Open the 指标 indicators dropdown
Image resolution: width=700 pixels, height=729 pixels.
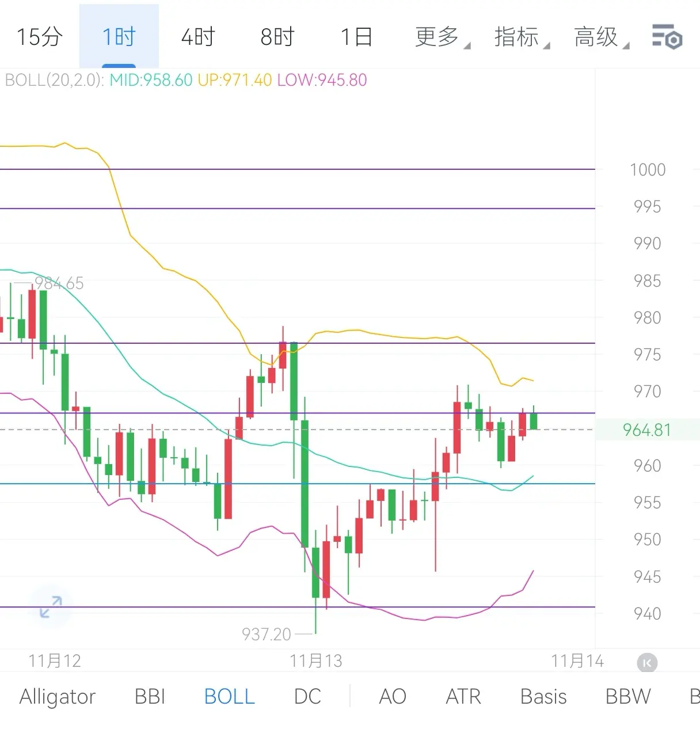point(522,37)
